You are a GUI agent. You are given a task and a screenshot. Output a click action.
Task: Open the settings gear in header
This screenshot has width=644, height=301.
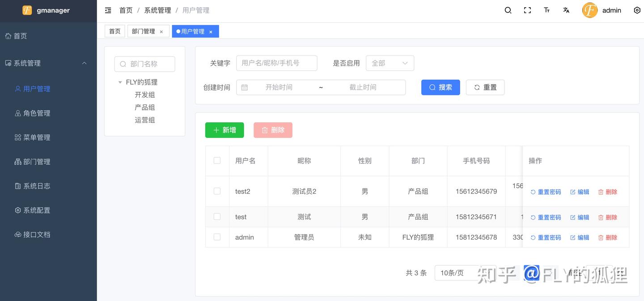[x=637, y=10]
